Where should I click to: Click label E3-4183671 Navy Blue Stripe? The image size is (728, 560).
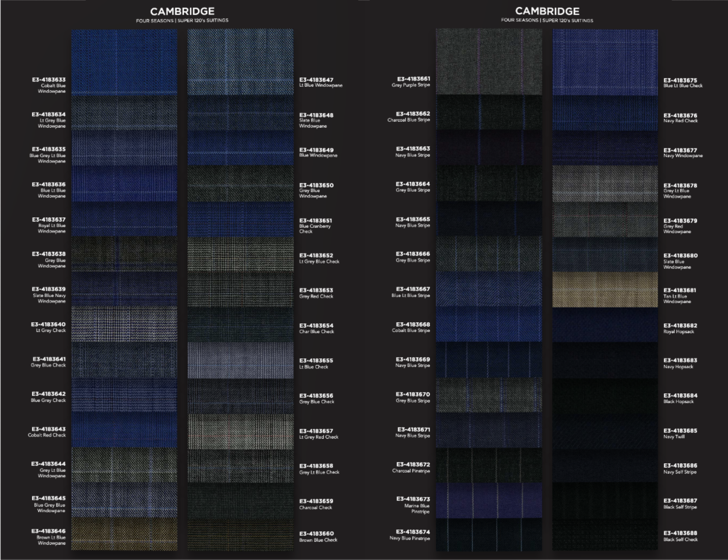[x=413, y=433]
